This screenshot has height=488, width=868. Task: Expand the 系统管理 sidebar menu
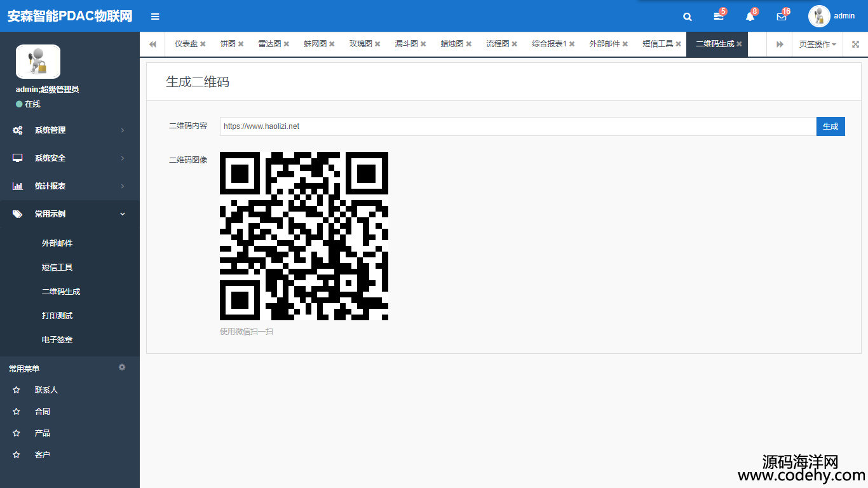click(70, 130)
